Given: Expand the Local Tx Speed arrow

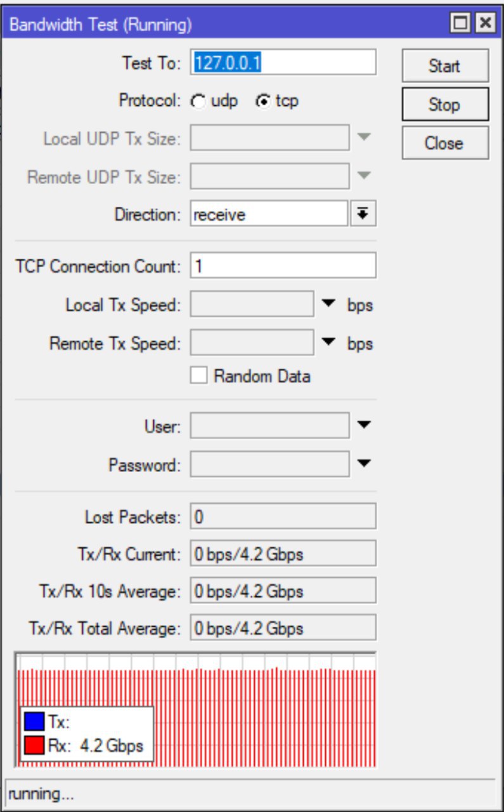Looking at the screenshot, I should tap(328, 304).
